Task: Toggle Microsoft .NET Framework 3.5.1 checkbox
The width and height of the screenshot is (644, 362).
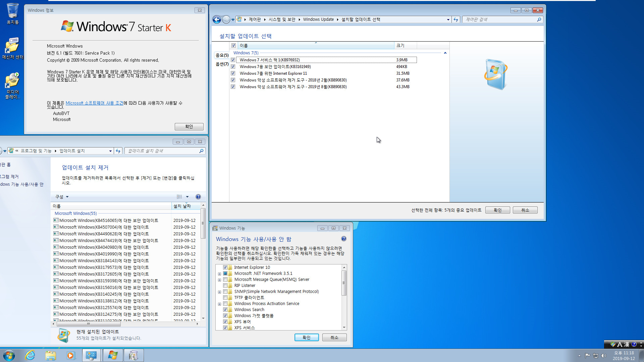Action: tap(225, 274)
